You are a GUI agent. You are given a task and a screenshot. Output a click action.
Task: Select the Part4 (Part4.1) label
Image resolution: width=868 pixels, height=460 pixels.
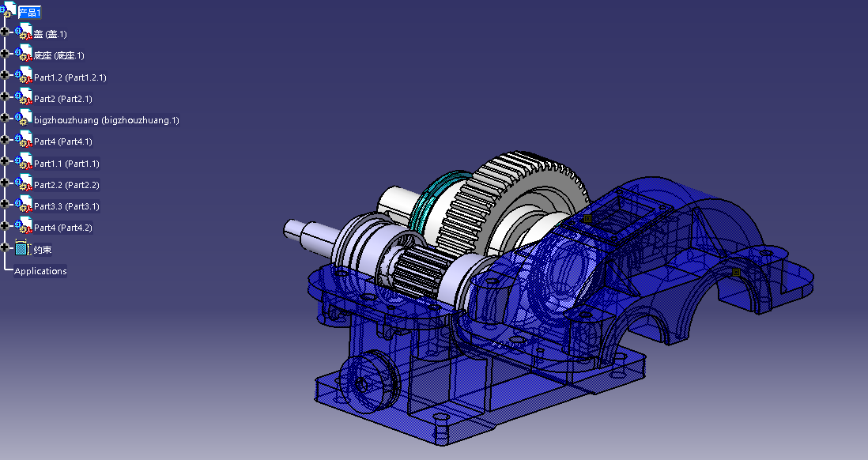tap(63, 141)
